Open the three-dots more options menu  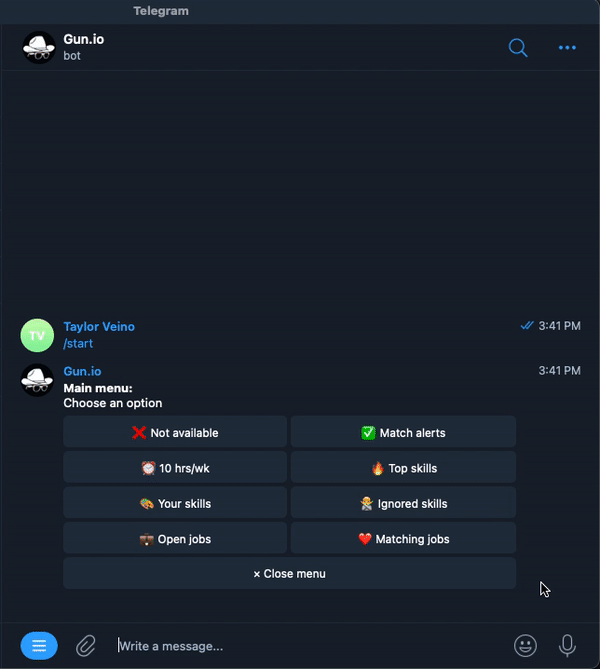[567, 47]
